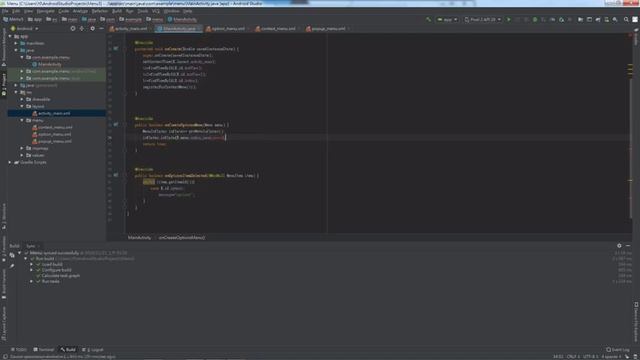Open the Refactor menu
Image resolution: width=640 pixels, height=360 pixels.
[x=100, y=11]
